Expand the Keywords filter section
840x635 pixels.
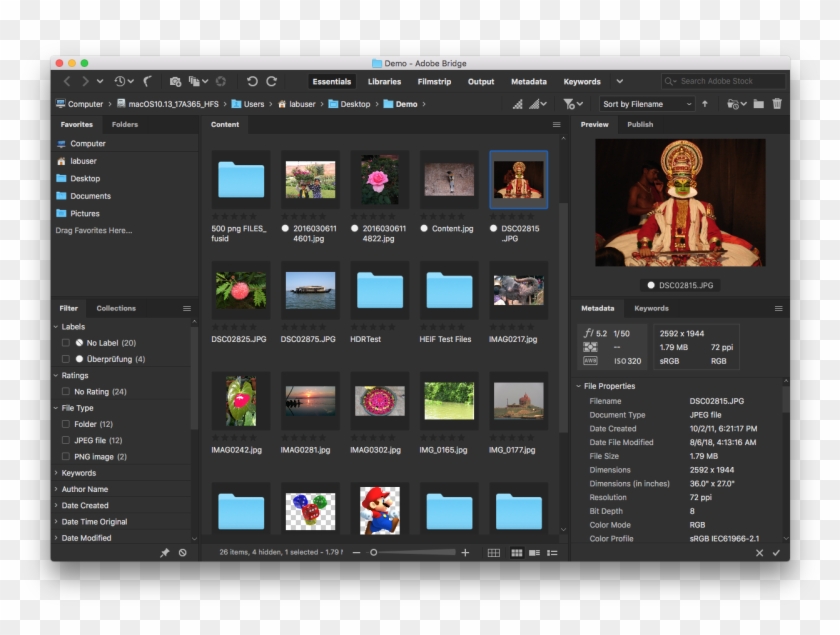[58, 472]
